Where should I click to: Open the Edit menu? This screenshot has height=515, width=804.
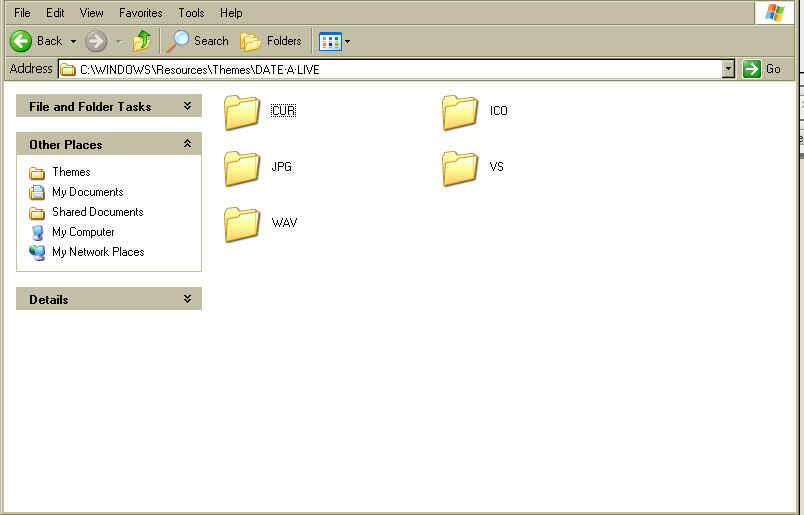point(55,13)
